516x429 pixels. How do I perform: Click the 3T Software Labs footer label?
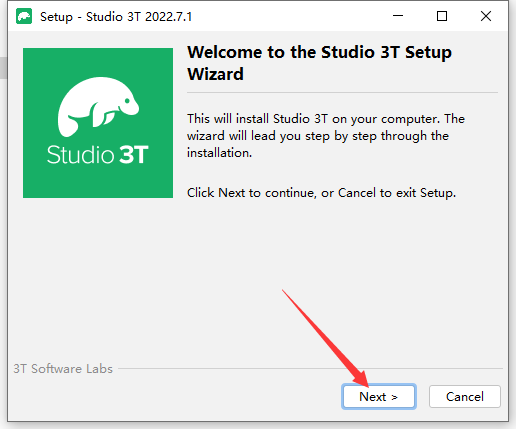point(63,369)
